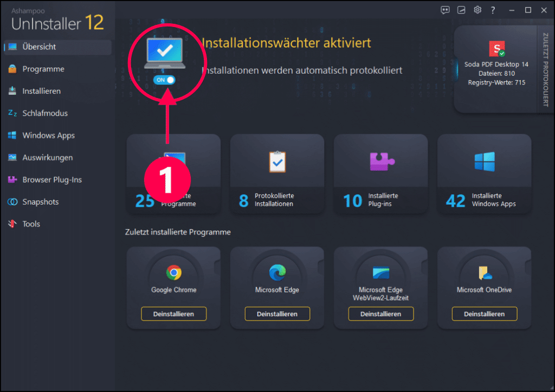
Task: Click the Soda PDF Desktop 14 icon
Action: pos(497,49)
